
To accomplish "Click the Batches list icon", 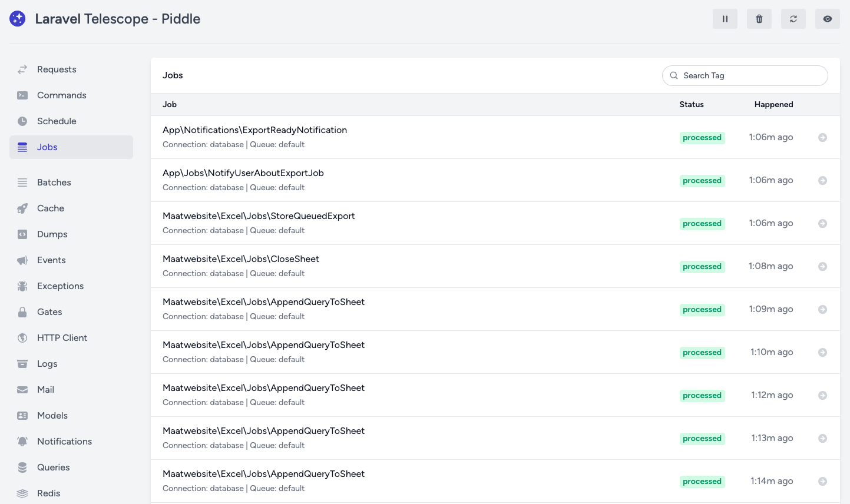I will [22, 183].
